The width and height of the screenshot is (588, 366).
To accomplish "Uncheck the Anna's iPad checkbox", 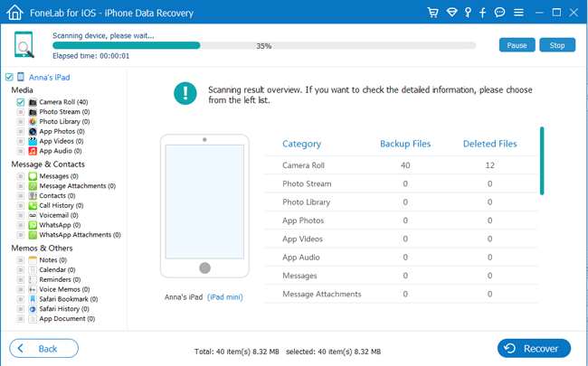I will tap(9, 77).
